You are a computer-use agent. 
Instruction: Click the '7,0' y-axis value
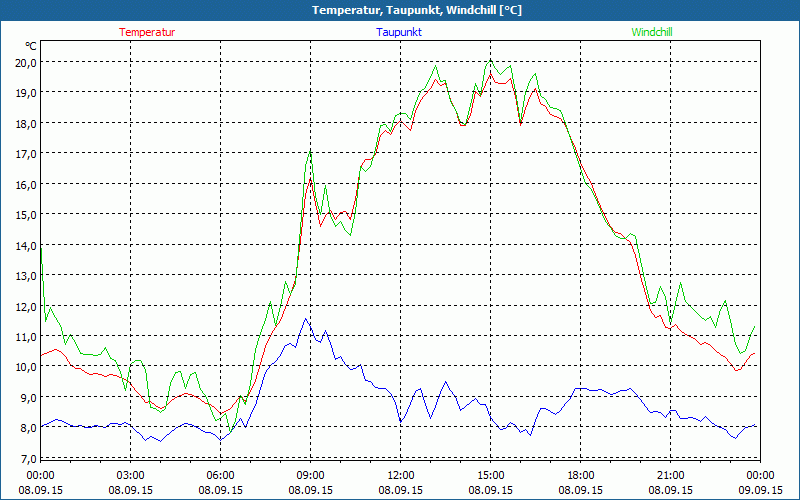click(x=28, y=458)
